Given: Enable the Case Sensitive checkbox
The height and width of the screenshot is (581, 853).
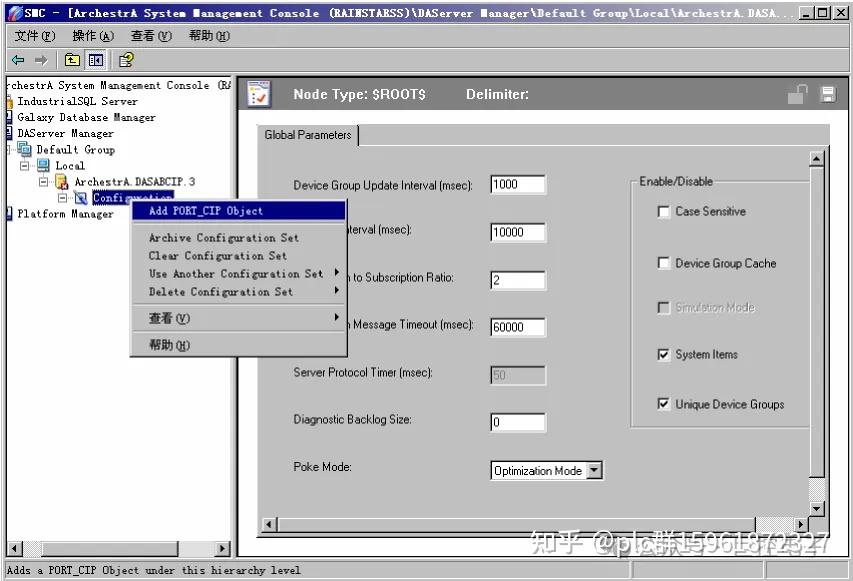Looking at the screenshot, I should point(663,212).
